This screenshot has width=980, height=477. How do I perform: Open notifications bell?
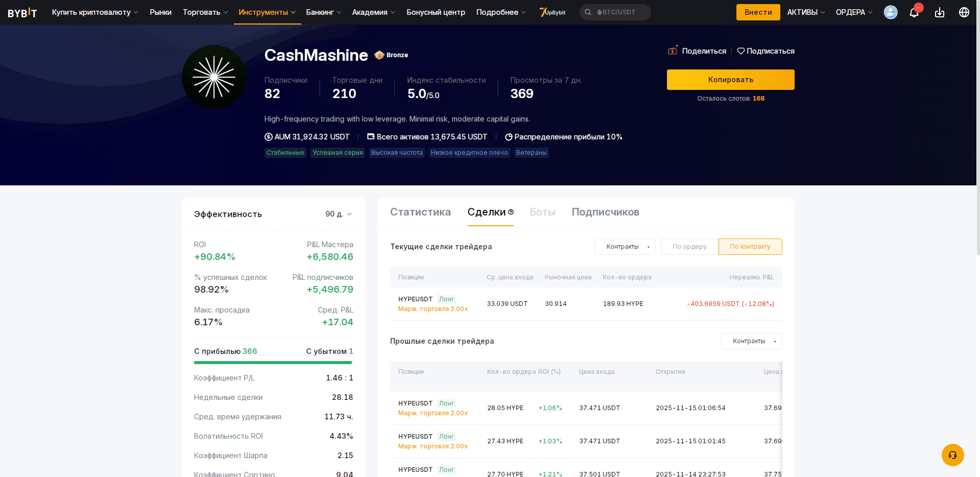(x=914, y=12)
